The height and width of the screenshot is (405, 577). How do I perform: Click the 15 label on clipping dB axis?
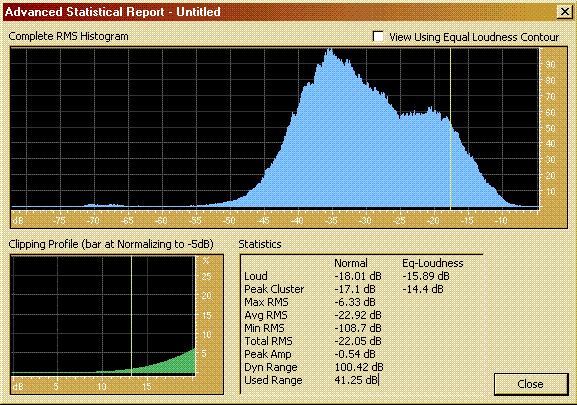[146, 387]
